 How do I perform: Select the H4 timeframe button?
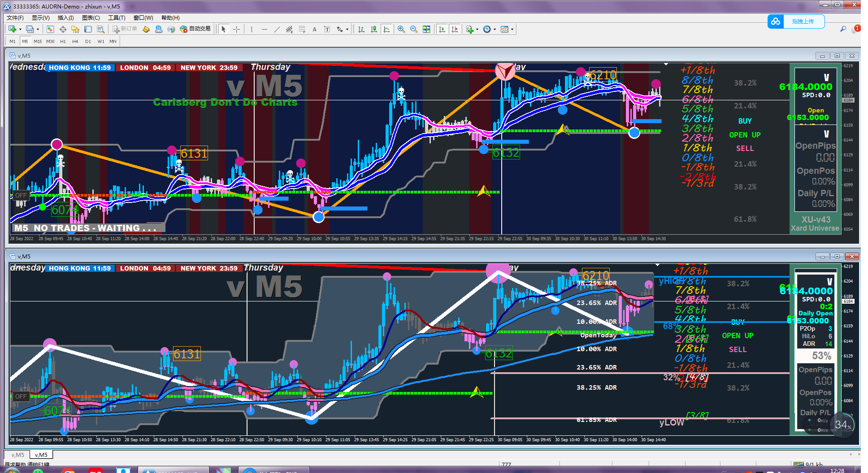[75, 41]
